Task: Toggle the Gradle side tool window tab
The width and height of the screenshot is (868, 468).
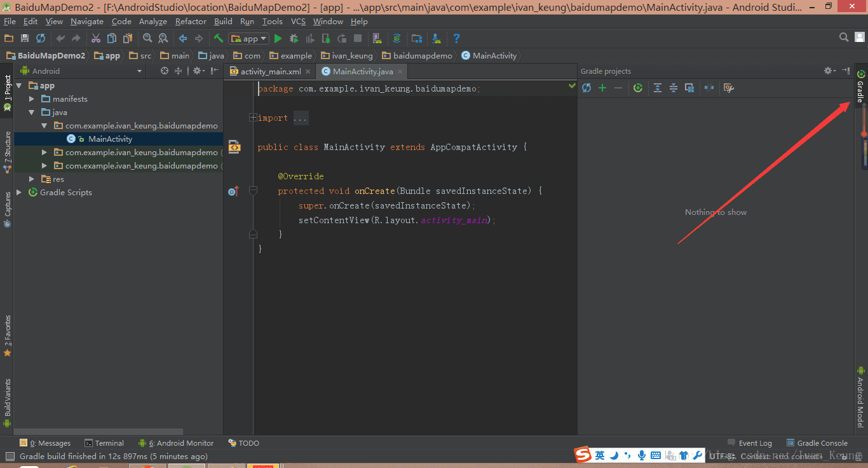Action: click(860, 86)
